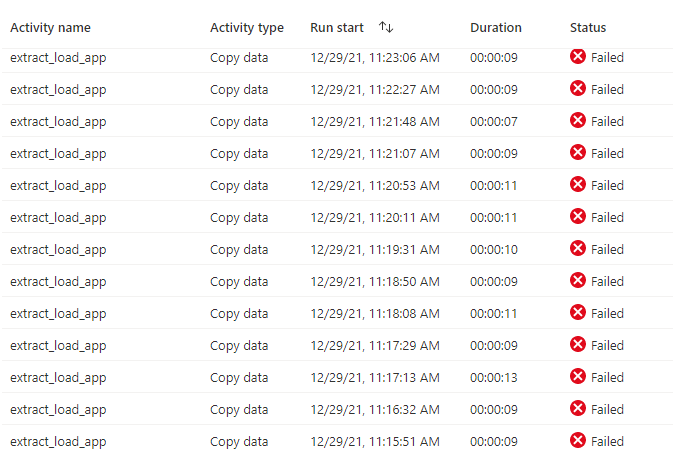673x454 pixels.
Task: Select the failed status icon at 11:21:48 AM
Action: (578, 120)
